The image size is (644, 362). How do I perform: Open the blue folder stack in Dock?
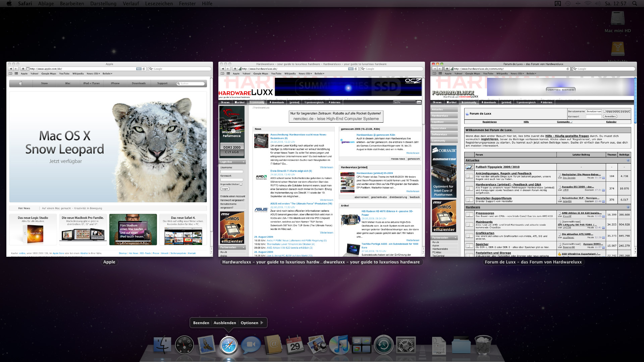point(461,345)
